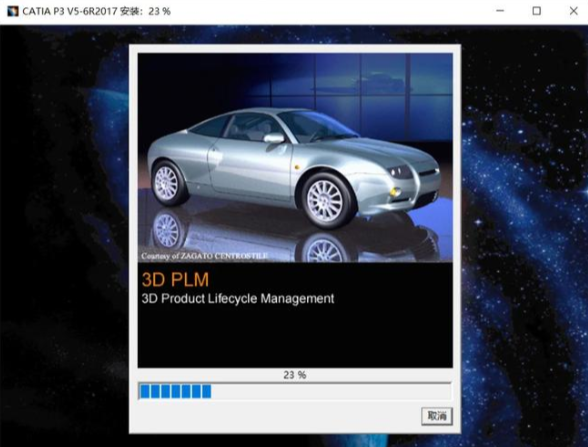Click the black area below the subtitle
588x447 pixels.
coord(295,337)
